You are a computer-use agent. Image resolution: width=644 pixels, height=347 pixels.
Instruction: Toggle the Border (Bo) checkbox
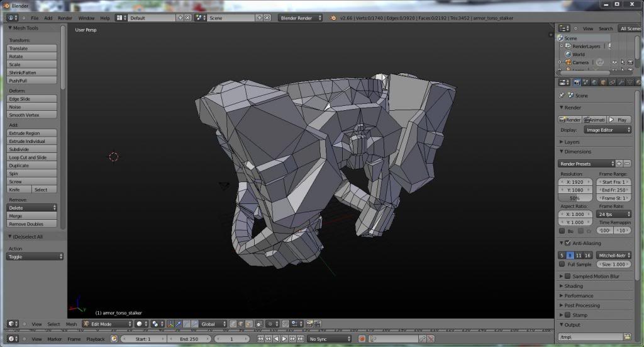pyautogui.click(x=562, y=231)
